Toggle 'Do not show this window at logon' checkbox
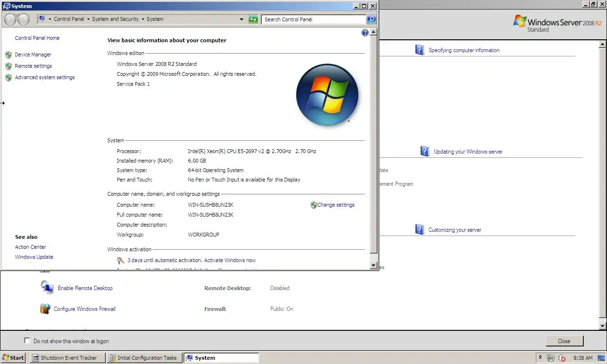 (x=27, y=341)
